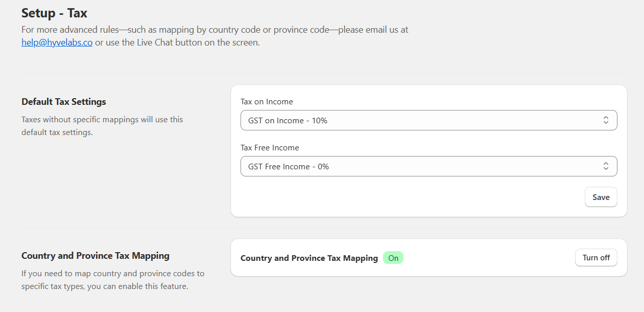Click the Tax on Income field label

click(267, 102)
